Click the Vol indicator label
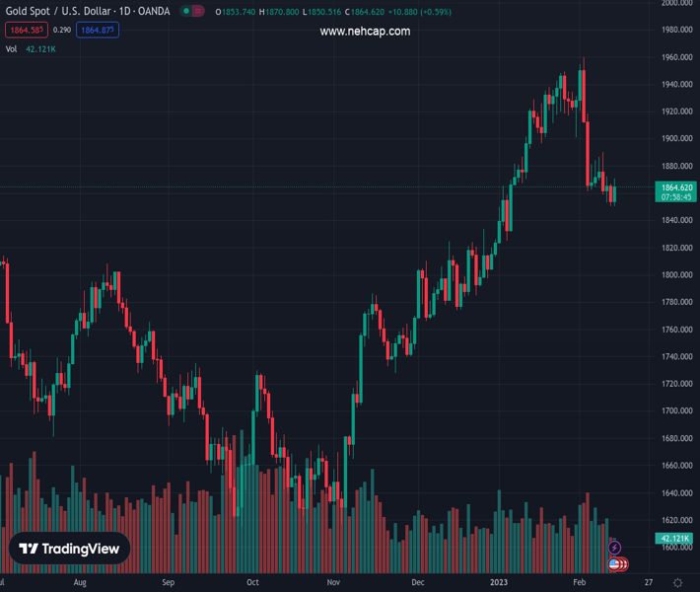Screen dimensions: 700x592 12,48
